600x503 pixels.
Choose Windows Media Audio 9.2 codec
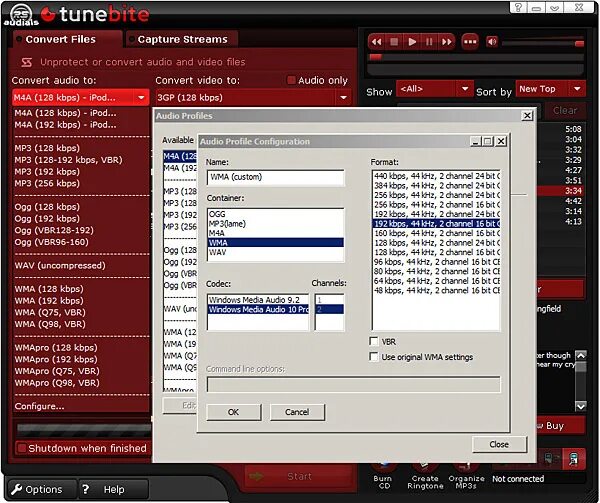[x=258, y=300]
